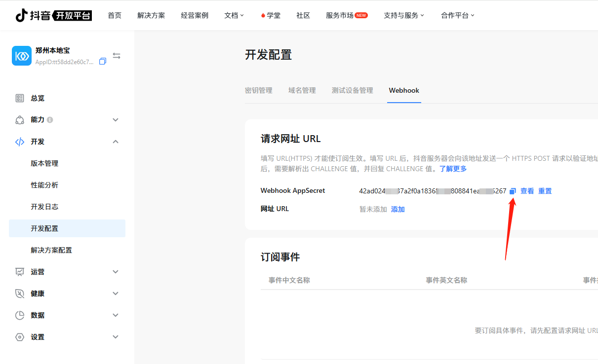Click the AppID text under the app name
This screenshot has width=598, height=364.
tap(64, 62)
